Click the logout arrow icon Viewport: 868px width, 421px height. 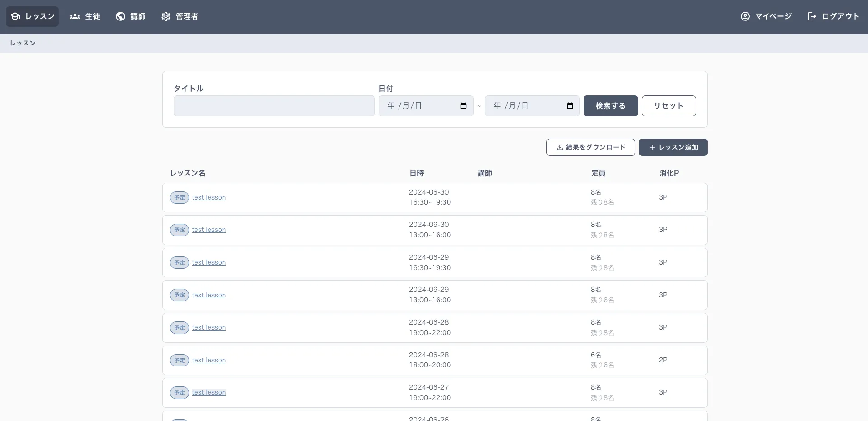click(812, 16)
